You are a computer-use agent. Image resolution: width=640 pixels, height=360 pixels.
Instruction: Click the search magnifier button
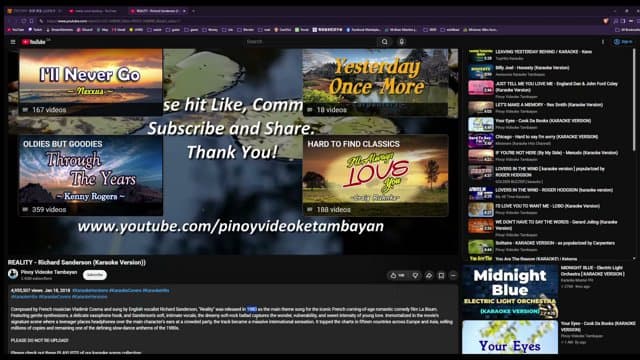click(384, 42)
